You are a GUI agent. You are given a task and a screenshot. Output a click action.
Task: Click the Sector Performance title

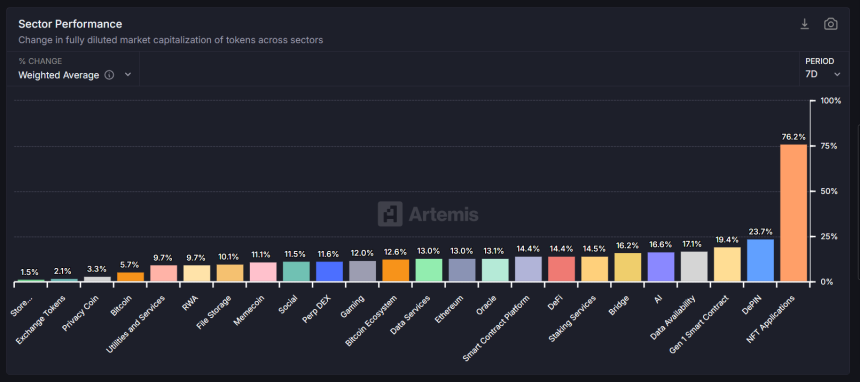(70, 24)
